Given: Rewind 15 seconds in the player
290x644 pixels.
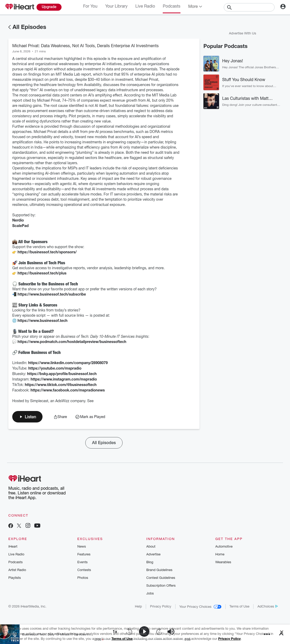Looking at the screenshot, I should (x=129, y=631).
